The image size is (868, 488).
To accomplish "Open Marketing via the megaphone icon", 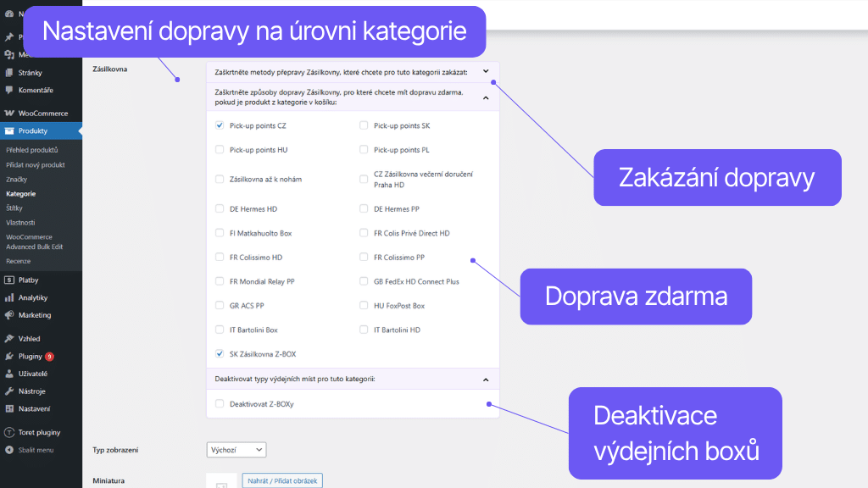I will tap(10, 315).
